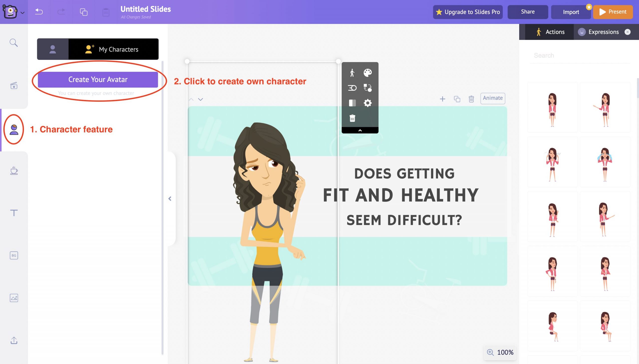The image size is (639, 364).
Task: Toggle the undo button in toolbar
Action: tap(39, 12)
